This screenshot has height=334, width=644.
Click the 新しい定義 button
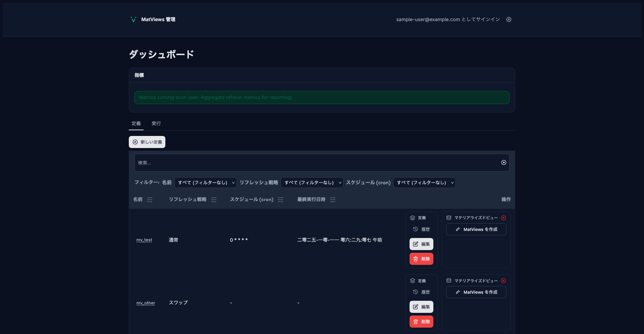[x=147, y=142]
